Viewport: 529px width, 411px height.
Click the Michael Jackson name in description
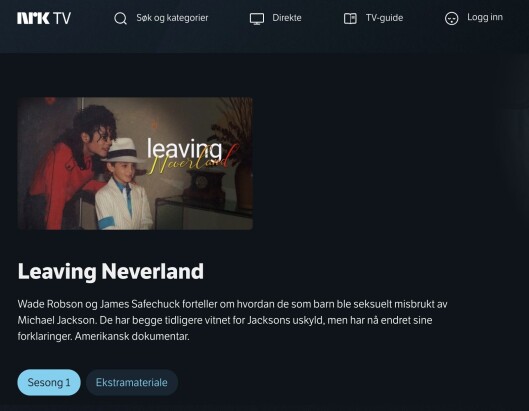(x=57, y=320)
